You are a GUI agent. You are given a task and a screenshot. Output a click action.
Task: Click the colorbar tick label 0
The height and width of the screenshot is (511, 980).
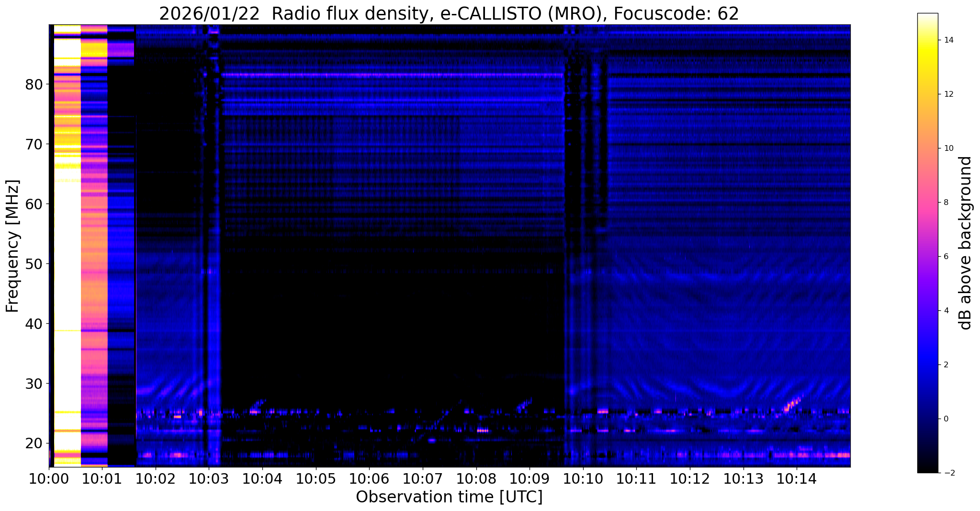pyautogui.click(x=946, y=419)
